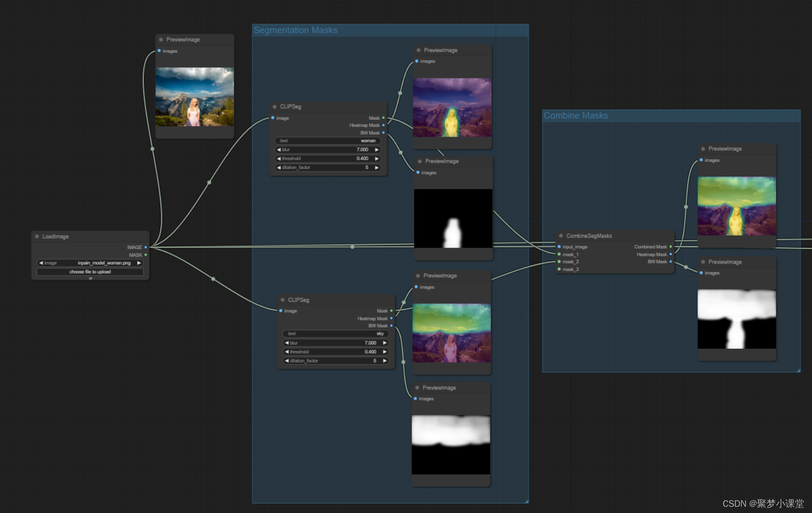Click BW Mask output of sky CLIPSeg
812x513 pixels.
coord(392,326)
